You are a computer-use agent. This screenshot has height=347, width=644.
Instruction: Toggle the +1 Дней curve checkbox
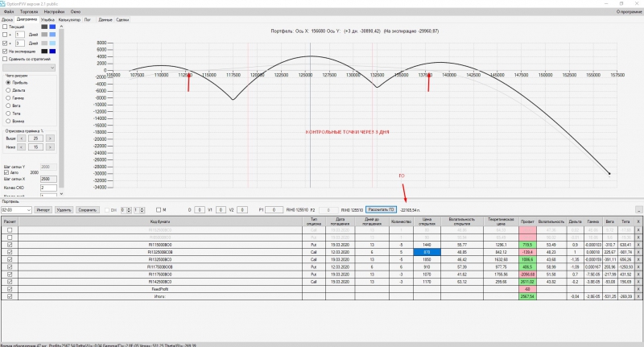5,35
